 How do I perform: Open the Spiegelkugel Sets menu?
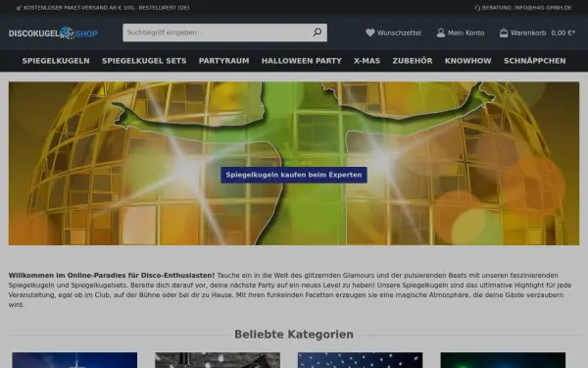click(x=144, y=61)
